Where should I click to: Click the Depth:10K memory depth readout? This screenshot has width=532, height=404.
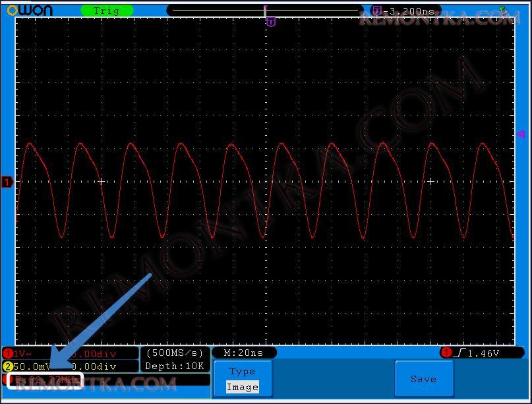coord(175,366)
